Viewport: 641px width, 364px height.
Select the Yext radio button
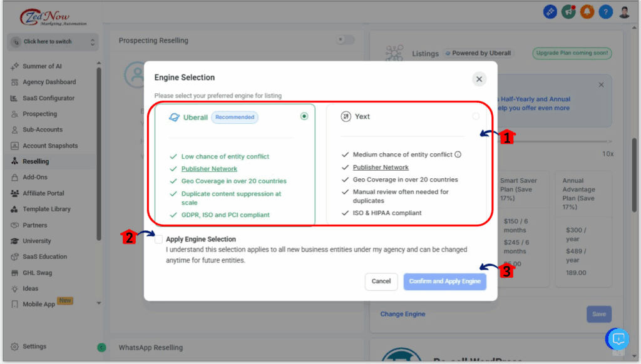pos(476,116)
